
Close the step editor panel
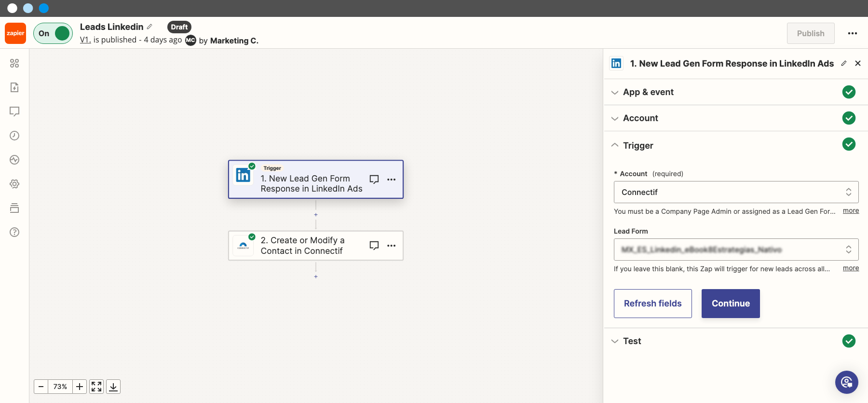pos(858,63)
